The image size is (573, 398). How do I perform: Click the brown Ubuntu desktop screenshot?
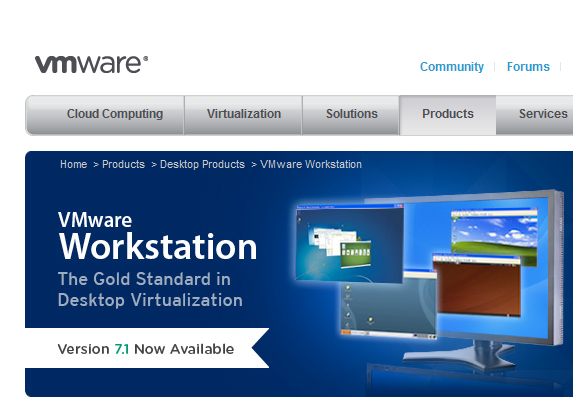tap(477, 285)
